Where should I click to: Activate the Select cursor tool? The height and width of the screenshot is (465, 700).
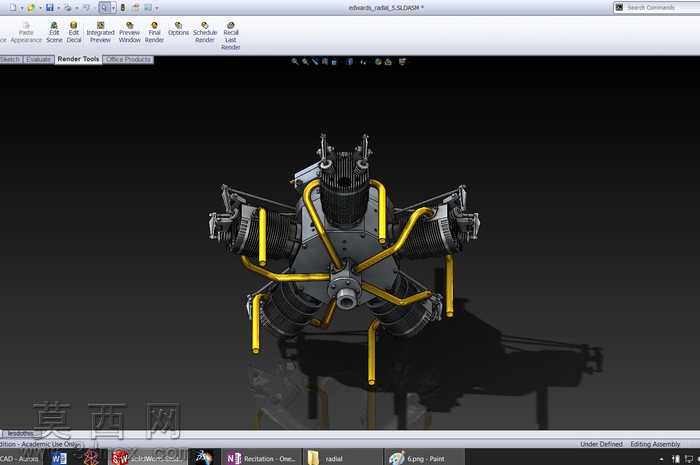pos(104,8)
